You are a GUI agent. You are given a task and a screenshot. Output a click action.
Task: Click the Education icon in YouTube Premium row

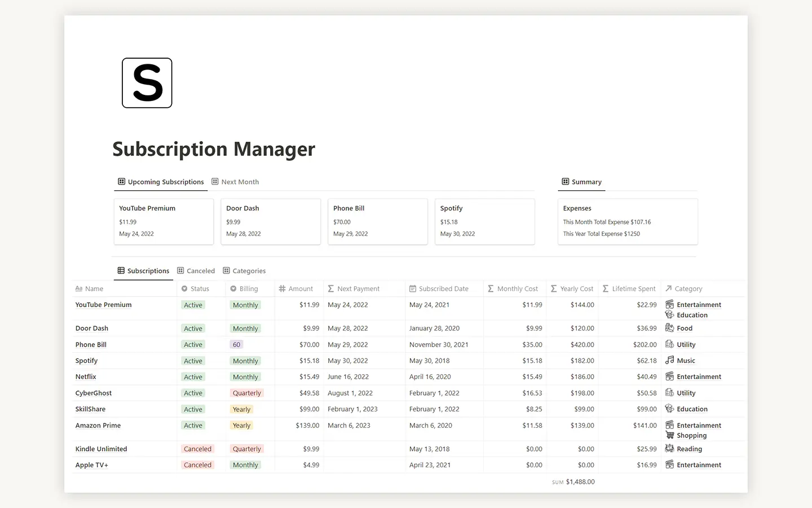point(669,314)
